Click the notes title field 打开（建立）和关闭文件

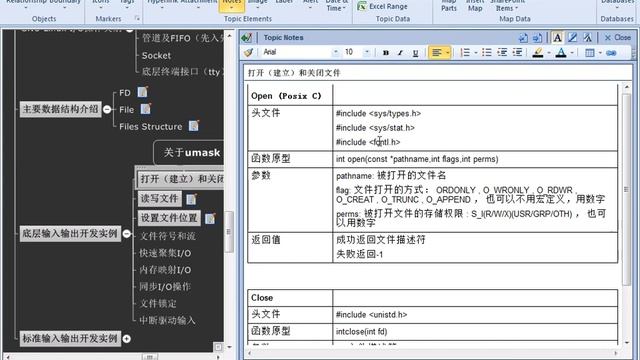[x=438, y=73]
